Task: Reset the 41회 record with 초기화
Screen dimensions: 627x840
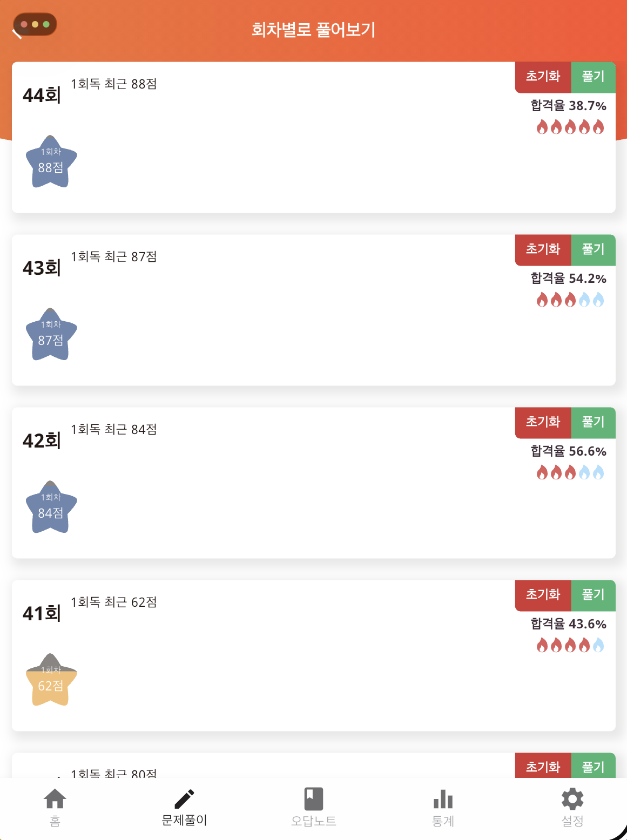Action: click(543, 595)
